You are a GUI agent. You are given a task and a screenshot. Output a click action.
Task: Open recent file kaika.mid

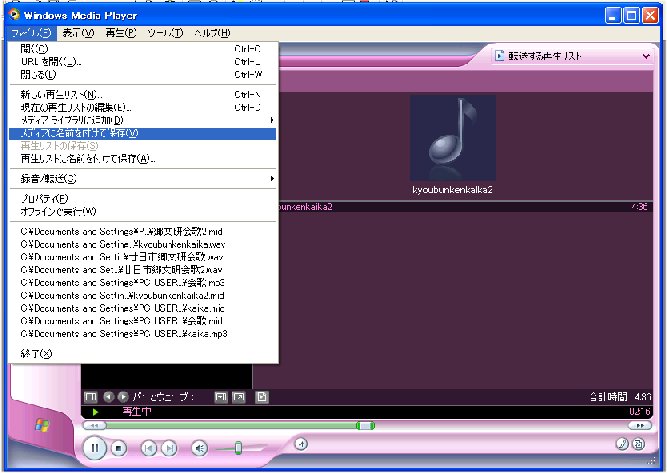[x=143, y=308]
